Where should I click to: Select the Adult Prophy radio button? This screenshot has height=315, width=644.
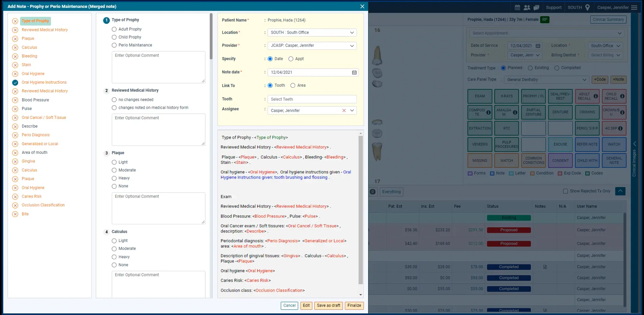pos(114,29)
